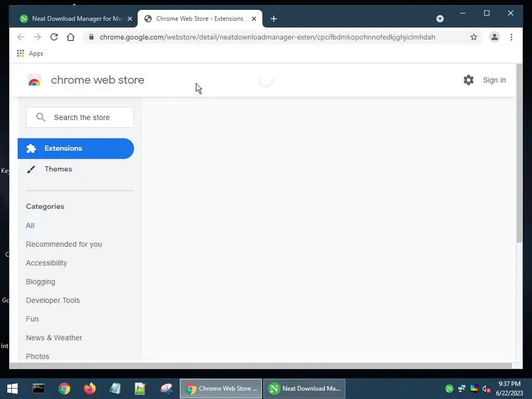Choose the Blogging category
Viewport: 532px width, 399px height.
(41, 282)
